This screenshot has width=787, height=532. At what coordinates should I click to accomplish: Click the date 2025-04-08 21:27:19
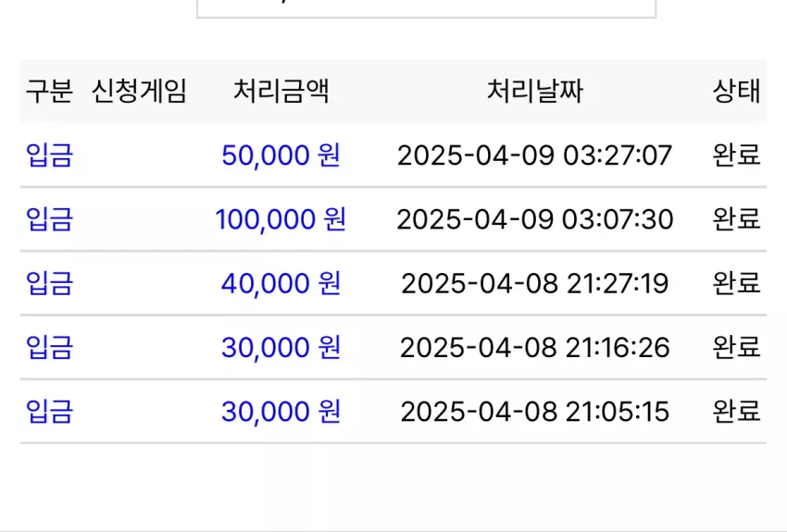click(534, 283)
